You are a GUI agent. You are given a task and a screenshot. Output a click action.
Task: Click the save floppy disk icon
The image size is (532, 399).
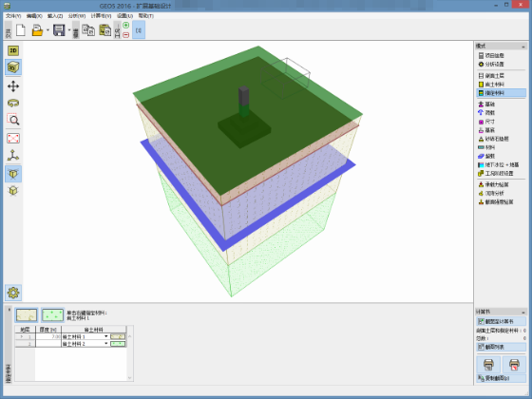click(x=59, y=30)
